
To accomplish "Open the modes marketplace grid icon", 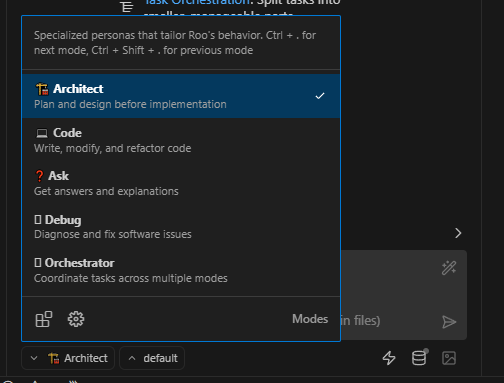I will pos(44,319).
